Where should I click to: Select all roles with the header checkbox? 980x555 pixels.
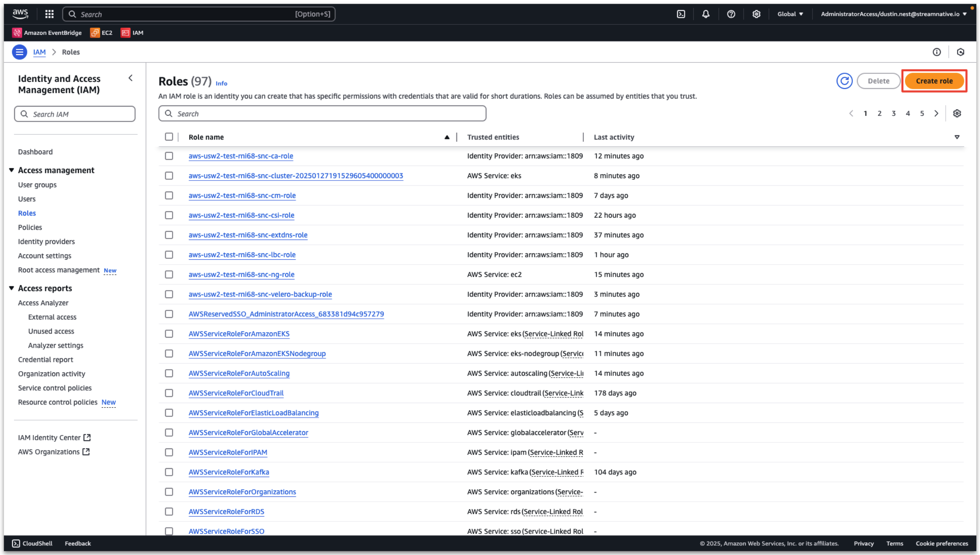click(169, 137)
